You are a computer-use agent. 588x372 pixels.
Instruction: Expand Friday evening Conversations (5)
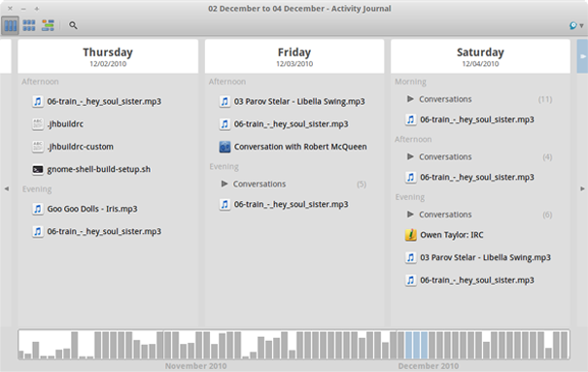tap(225, 184)
